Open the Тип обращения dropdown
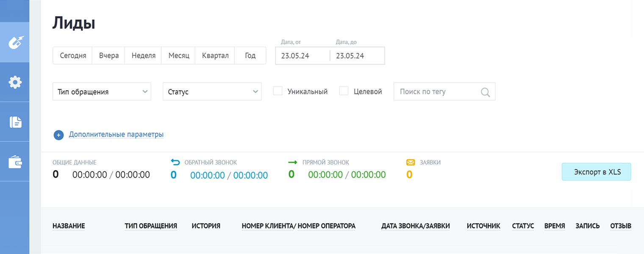Screen dimensions: 644x254 coord(102,91)
